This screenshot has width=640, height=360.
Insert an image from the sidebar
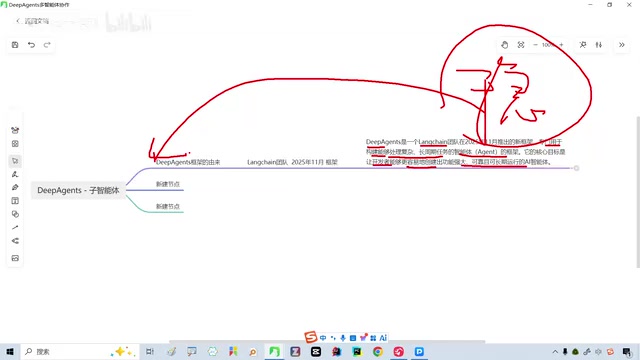click(15, 258)
